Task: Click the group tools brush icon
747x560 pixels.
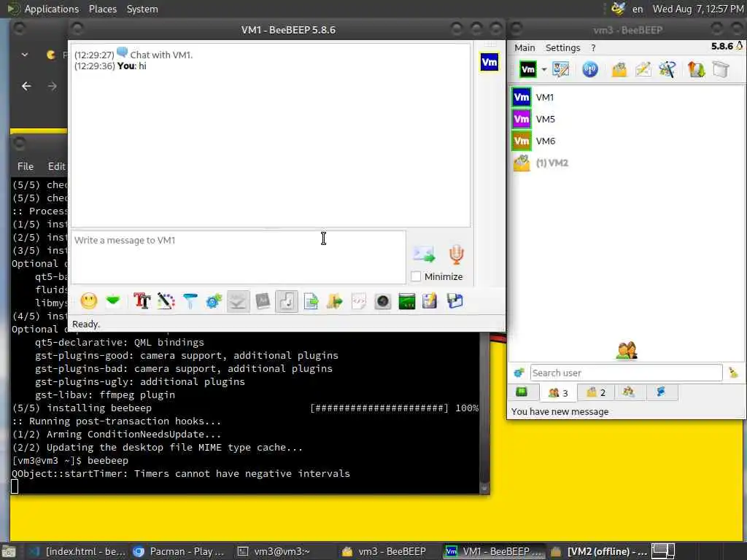Action: pos(667,69)
